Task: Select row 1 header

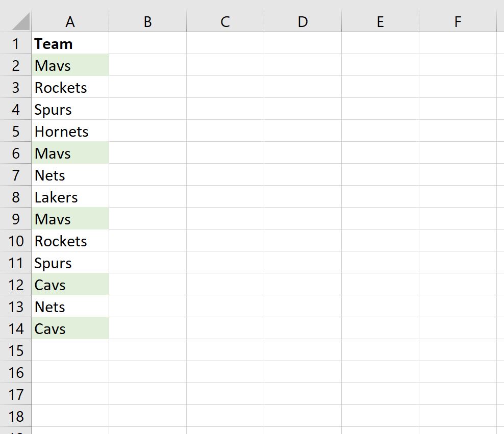Action: (x=15, y=43)
